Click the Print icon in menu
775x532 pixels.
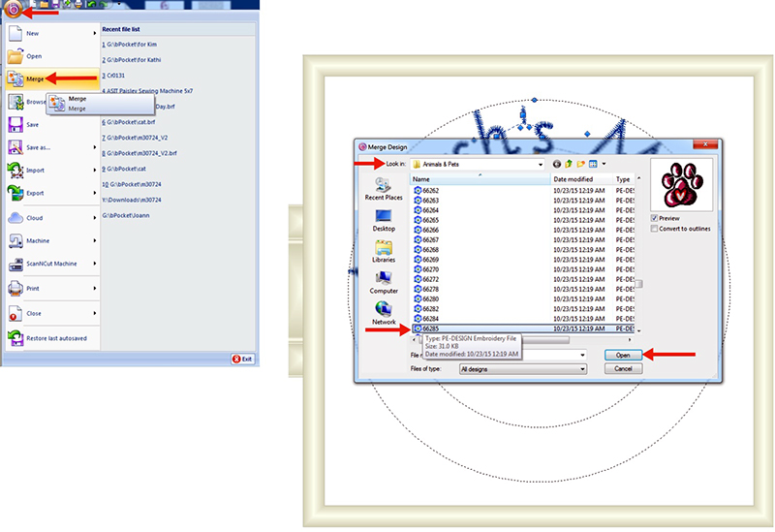click(x=17, y=288)
